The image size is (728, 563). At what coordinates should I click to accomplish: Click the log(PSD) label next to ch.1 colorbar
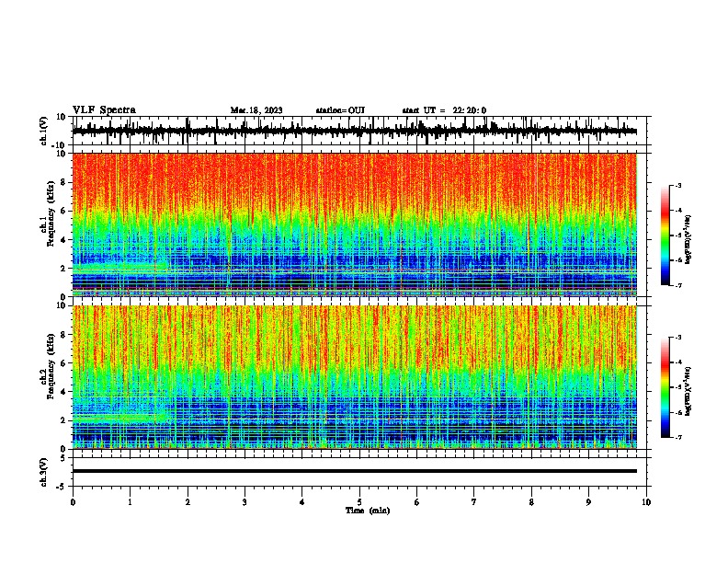coord(688,240)
